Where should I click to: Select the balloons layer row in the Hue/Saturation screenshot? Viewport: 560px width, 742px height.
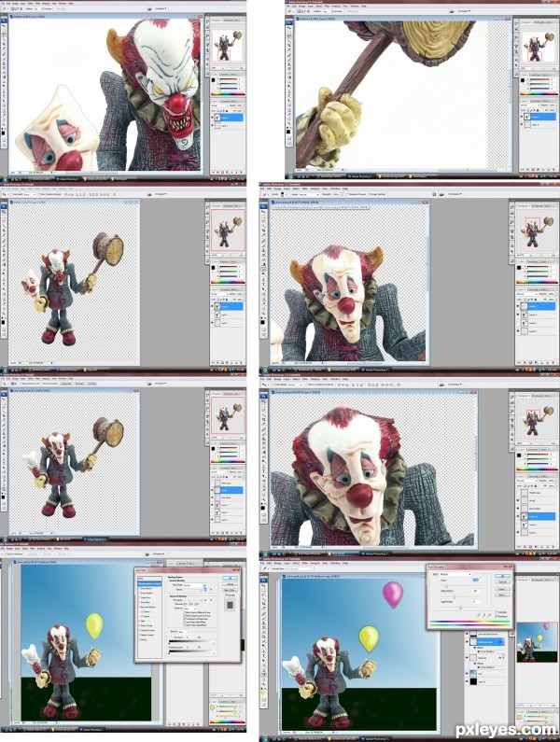click(485, 658)
